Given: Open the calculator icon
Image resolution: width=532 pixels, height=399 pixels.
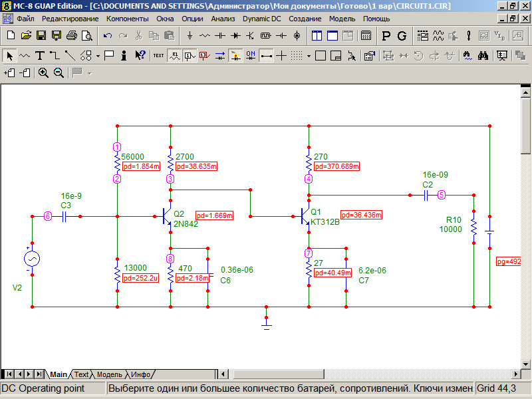Looking at the screenshot, I should tap(366, 35).
